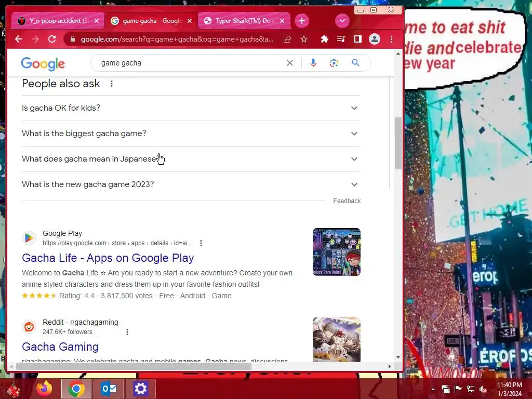Open 'Gacha Life - Apps on Google Play' link

coord(108,258)
